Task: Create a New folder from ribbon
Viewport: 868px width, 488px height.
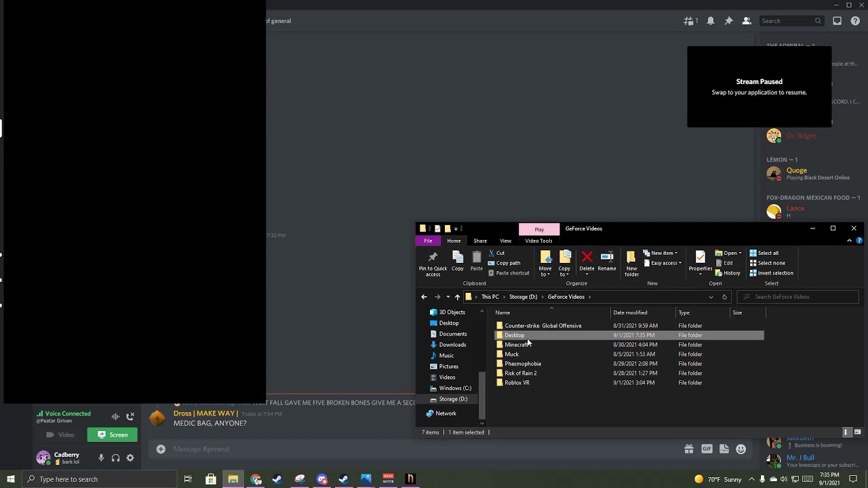Action: [631, 264]
